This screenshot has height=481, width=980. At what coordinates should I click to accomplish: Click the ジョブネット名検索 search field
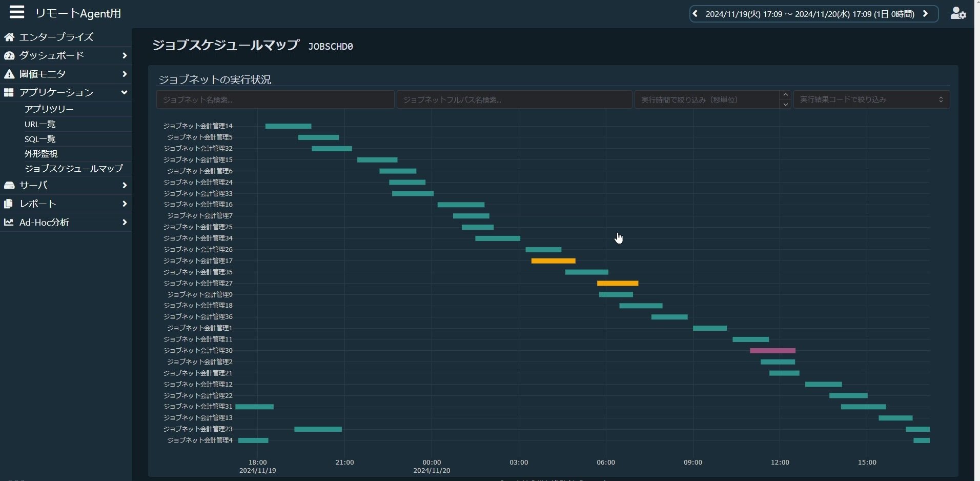pyautogui.click(x=275, y=99)
